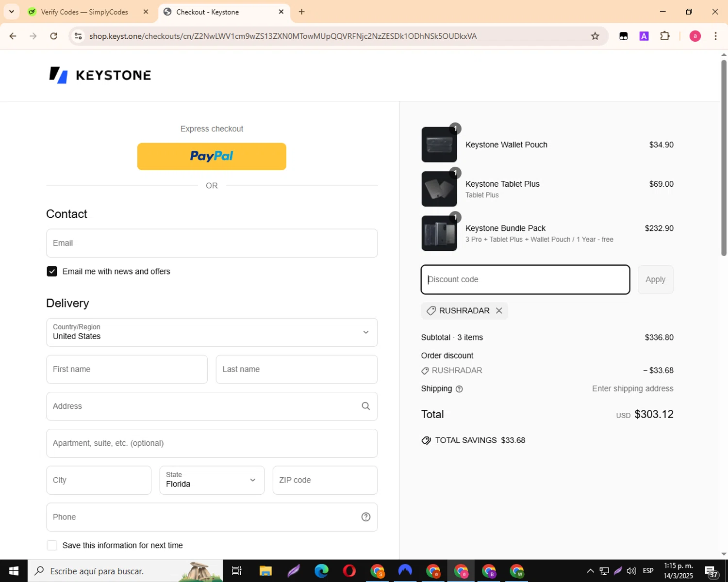The width and height of the screenshot is (728, 582).
Task: Open the tab search dropdown arrow
Action: coord(12,12)
